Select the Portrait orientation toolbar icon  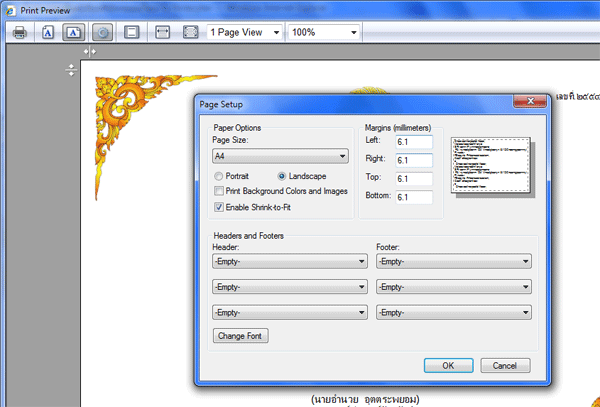click(x=47, y=32)
